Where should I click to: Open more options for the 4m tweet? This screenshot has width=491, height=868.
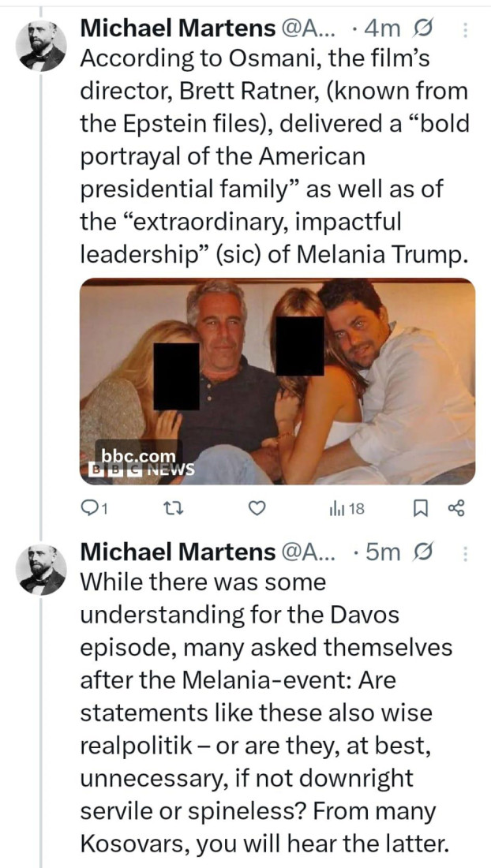click(465, 30)
